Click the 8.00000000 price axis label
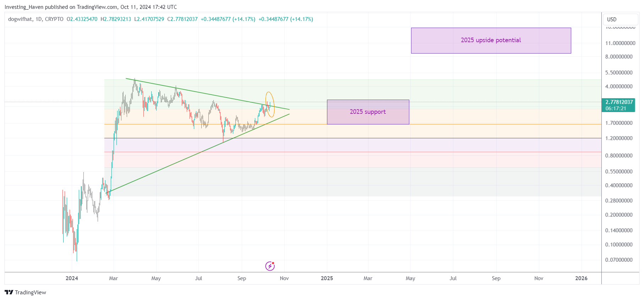Screen dimensions: 644x300 coord(619,57)
